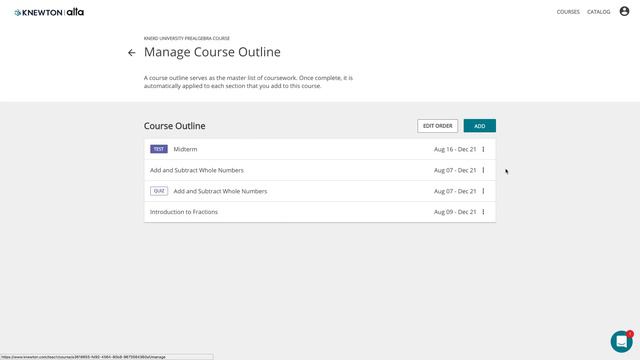Click the Aug 16 - Dec 21 date range

[455, 149]
